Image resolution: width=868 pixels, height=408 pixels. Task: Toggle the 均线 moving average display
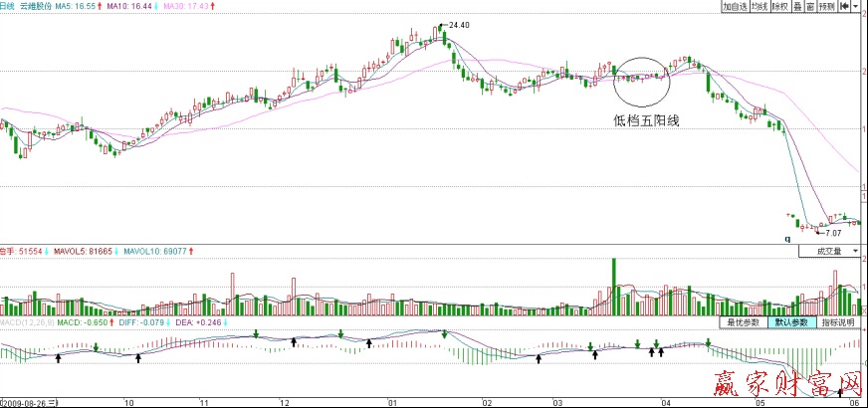(760, 6)
